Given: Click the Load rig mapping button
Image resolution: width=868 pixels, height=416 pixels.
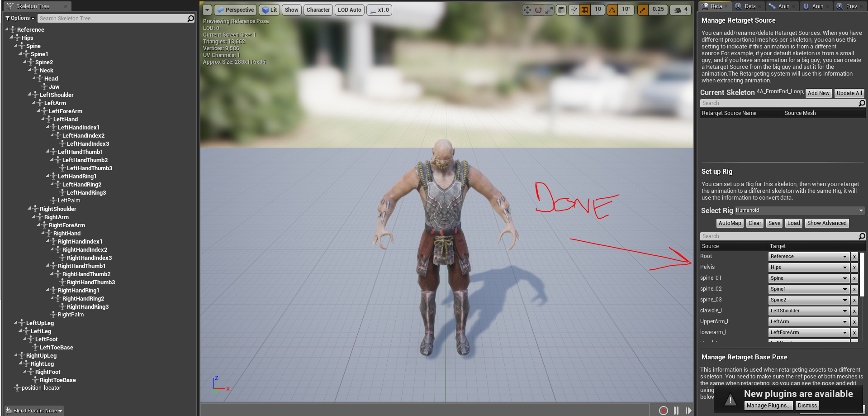Looking at the screenshot, I should coord(794,223).
